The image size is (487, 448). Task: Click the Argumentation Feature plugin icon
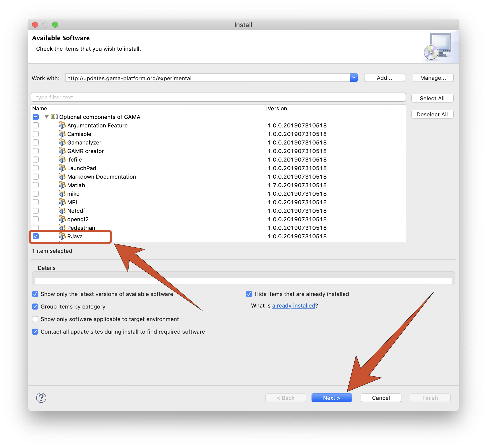[x=62, y=125]
